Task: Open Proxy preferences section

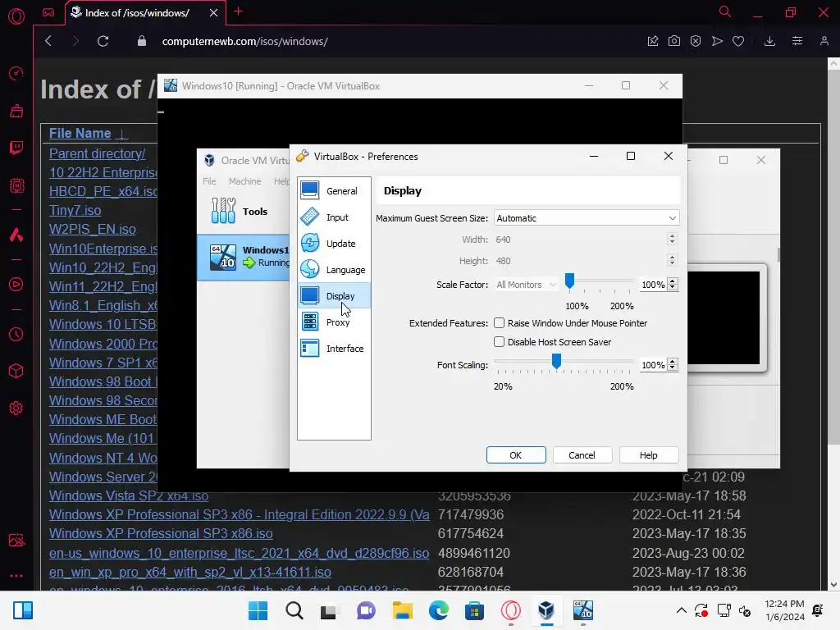Action: click(334, 322)
